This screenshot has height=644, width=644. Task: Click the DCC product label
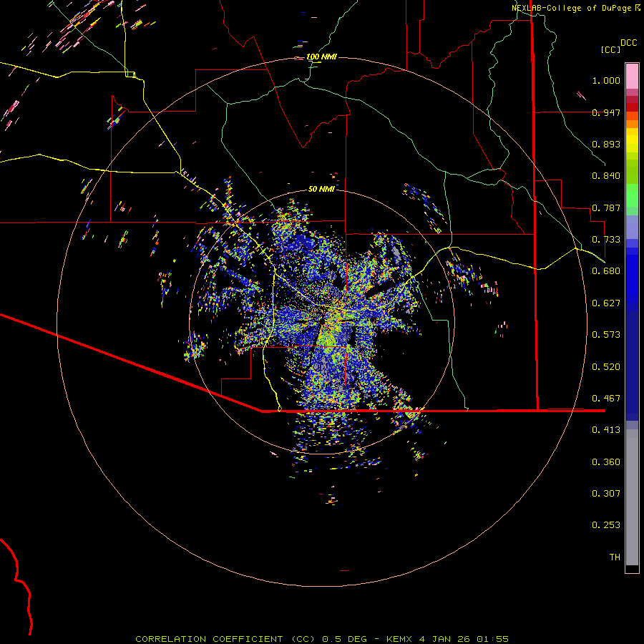(x=628, y=43)
